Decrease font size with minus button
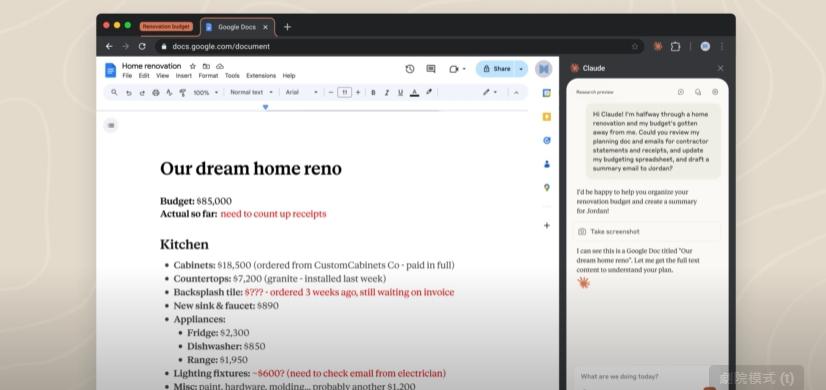Image resolution: width=826 pixels, height=390 pixels. 331,92
